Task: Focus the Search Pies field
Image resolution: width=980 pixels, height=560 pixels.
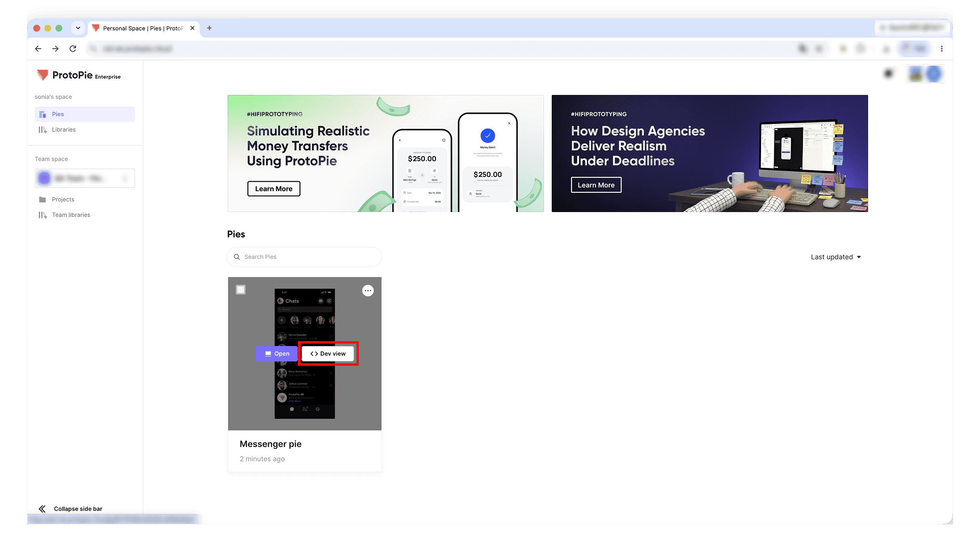Action: [x=304, y=257]
